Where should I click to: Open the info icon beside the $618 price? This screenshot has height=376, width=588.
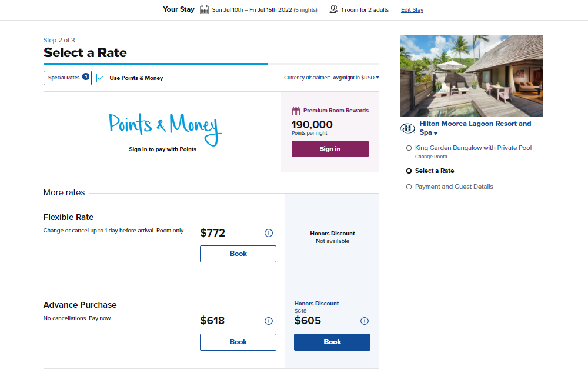point(269,321)
